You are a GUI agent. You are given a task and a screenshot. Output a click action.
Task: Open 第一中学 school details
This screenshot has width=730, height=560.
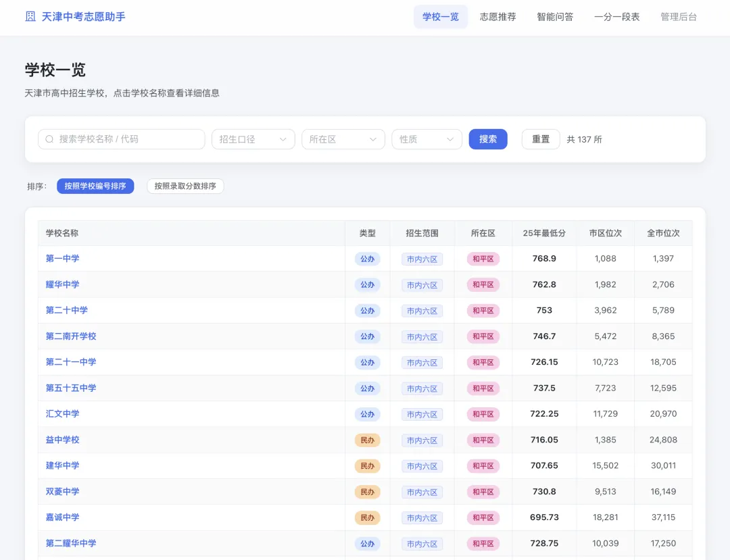(x=62, y=258)
